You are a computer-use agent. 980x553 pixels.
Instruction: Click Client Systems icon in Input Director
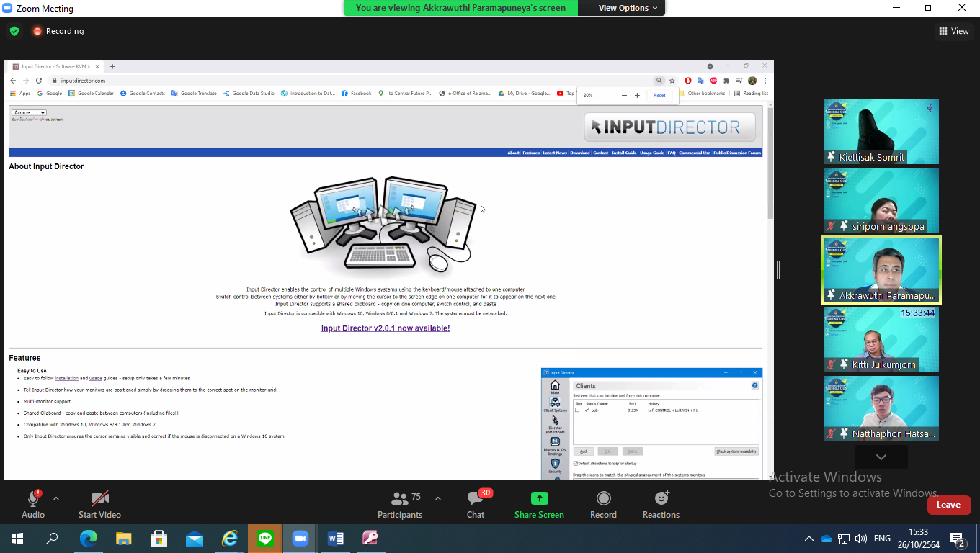coord(555,405)
